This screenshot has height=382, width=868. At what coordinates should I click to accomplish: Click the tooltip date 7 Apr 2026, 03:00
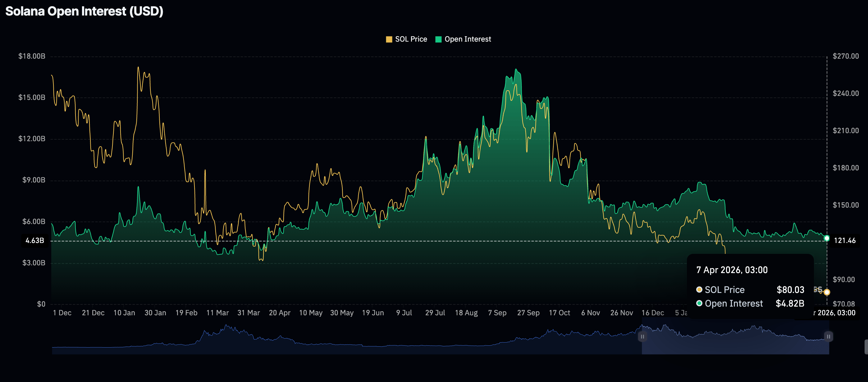(732, 270)
